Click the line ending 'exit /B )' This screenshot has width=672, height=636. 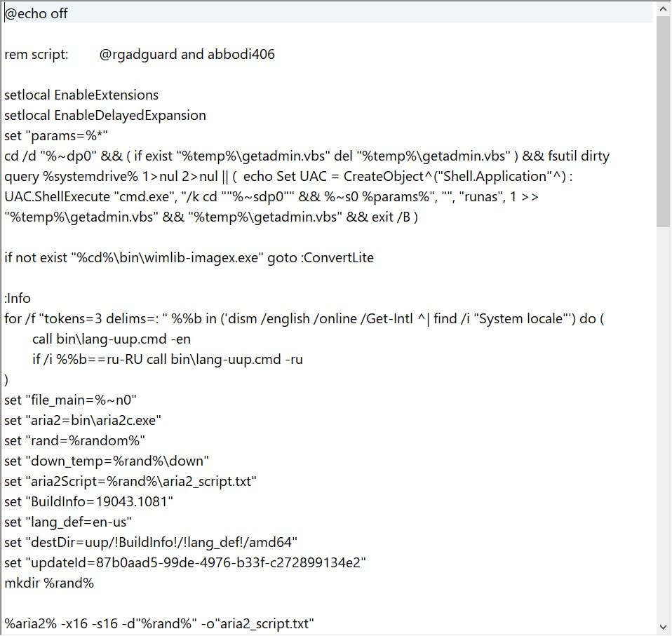pyautogui.click(x=211, y=217)
